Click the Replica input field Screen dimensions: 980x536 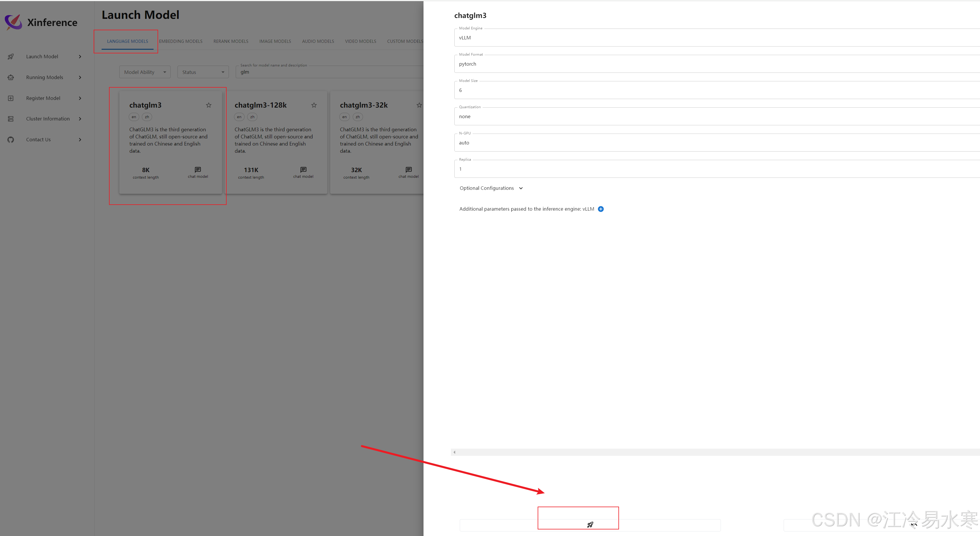717,168
